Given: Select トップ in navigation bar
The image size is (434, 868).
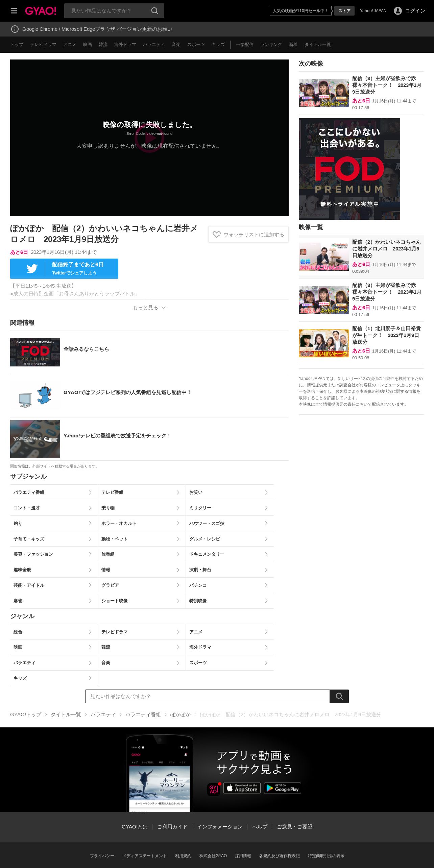Looking at the screenshot, I should coord(17,45).
